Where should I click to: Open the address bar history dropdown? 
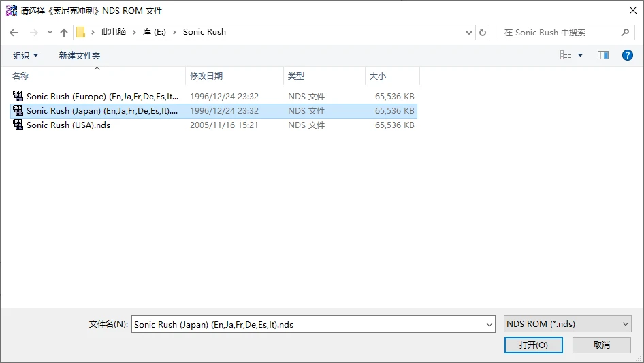coord(468,33)
